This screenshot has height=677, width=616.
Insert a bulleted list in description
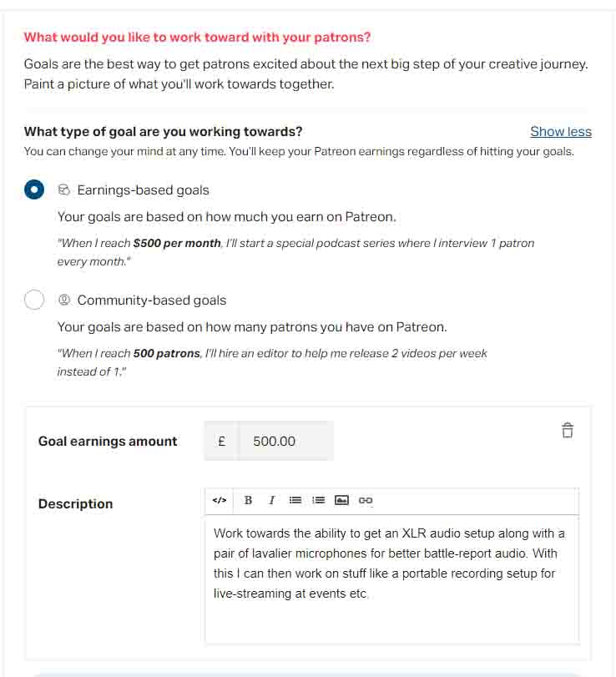click(x=295, y=501)
